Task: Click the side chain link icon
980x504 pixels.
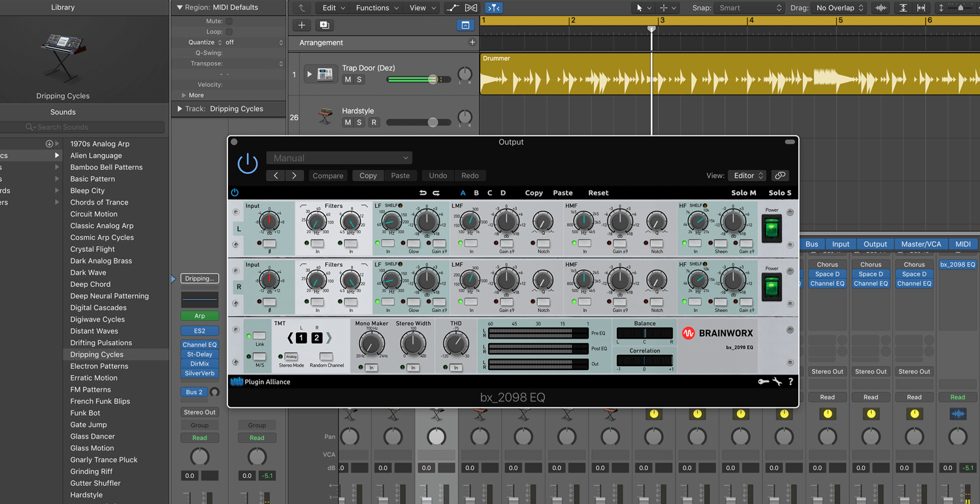Action: (x=780, y=175)
